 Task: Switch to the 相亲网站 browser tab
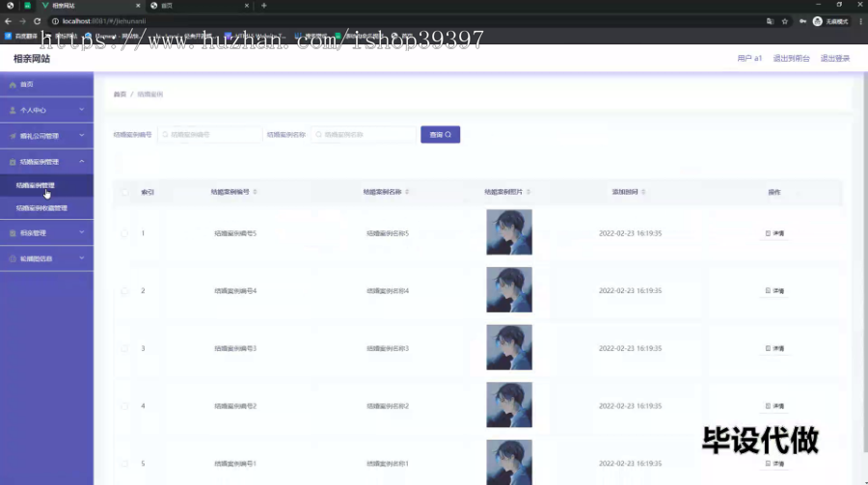pos(89,6)
